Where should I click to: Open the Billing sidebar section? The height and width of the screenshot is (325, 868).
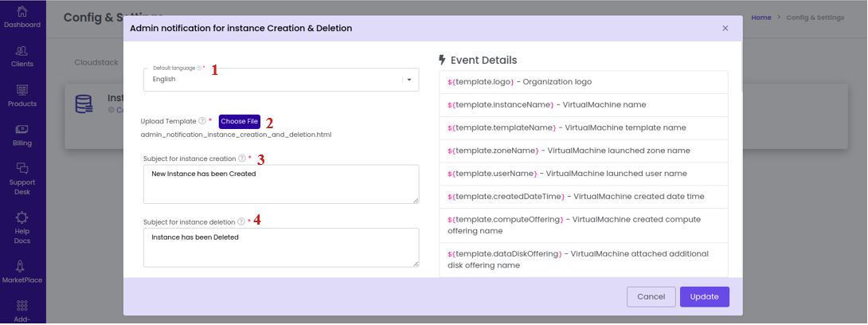[x=22, y=135]
